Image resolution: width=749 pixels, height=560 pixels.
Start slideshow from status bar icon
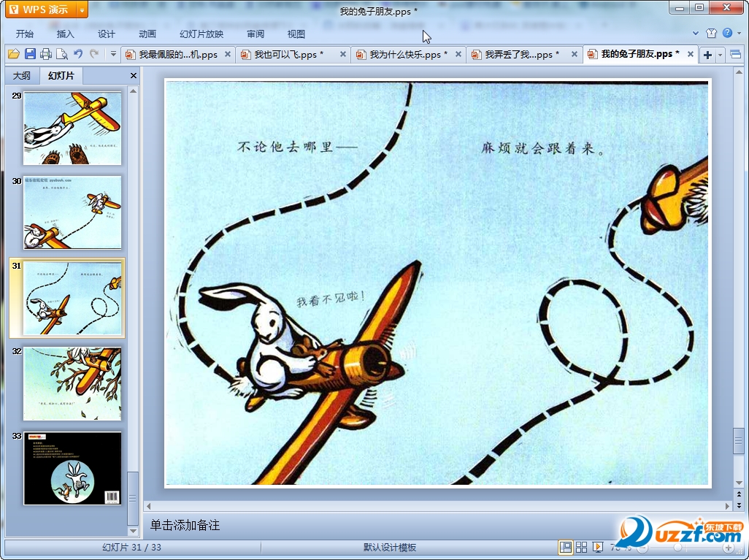coord(598,547)
